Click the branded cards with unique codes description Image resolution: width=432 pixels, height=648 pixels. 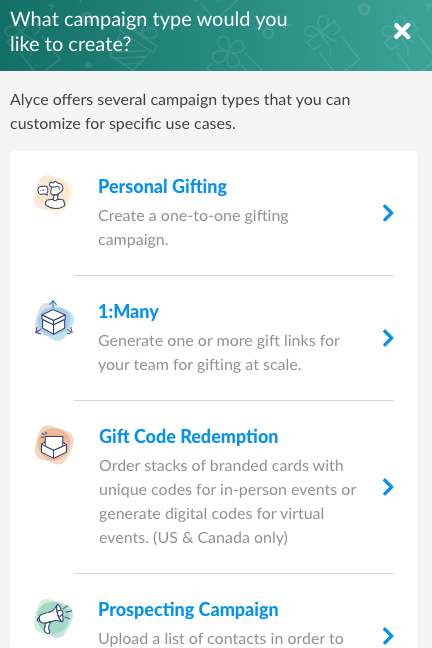227,502
